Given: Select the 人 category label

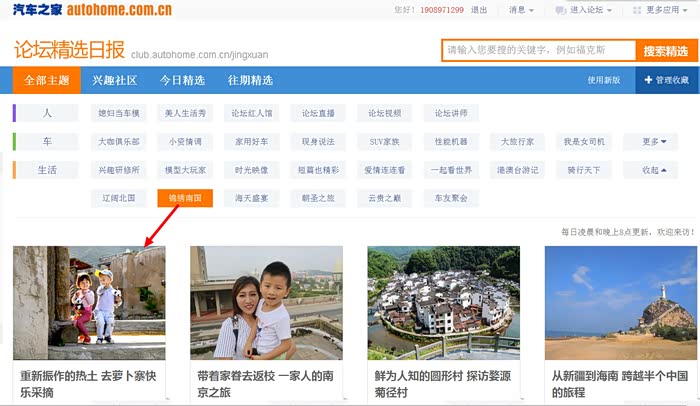Looking at the screenshot, I should 47,113.
